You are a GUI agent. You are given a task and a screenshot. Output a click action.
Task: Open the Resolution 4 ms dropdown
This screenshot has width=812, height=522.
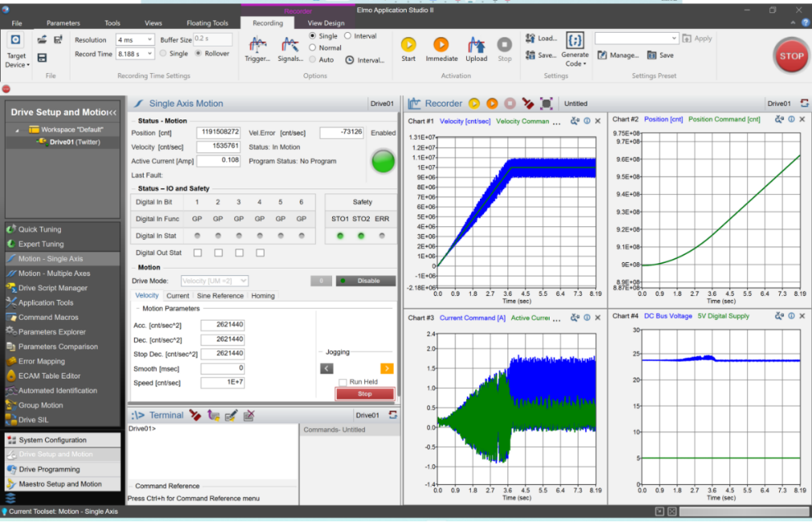tap(135, 40)
